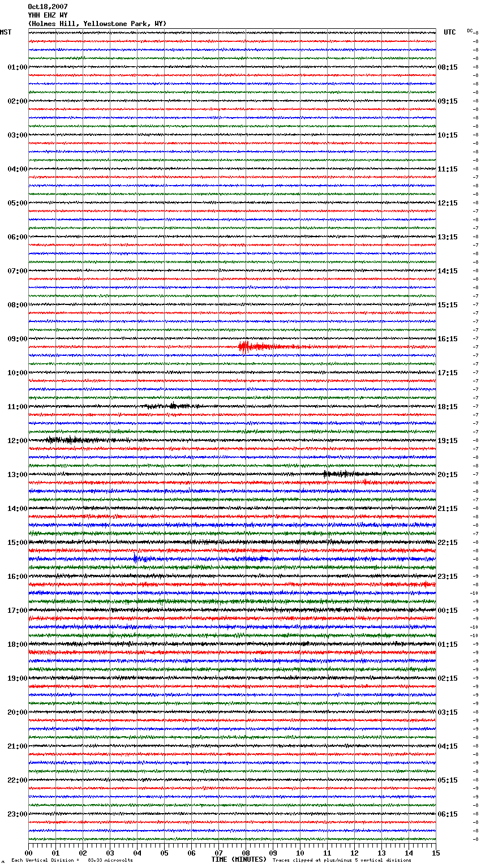Click the '11:00' MST time label
The width and height of the screenshot is (481, 868).
(x=18, y=407)
